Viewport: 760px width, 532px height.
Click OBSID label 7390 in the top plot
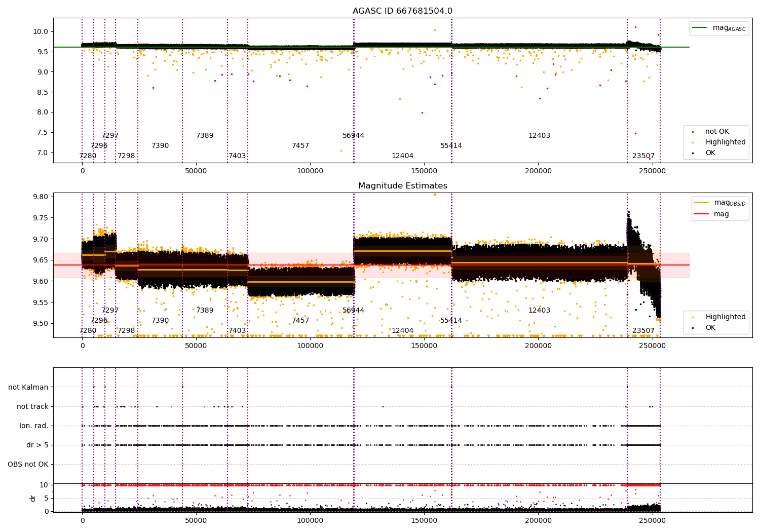160,146
